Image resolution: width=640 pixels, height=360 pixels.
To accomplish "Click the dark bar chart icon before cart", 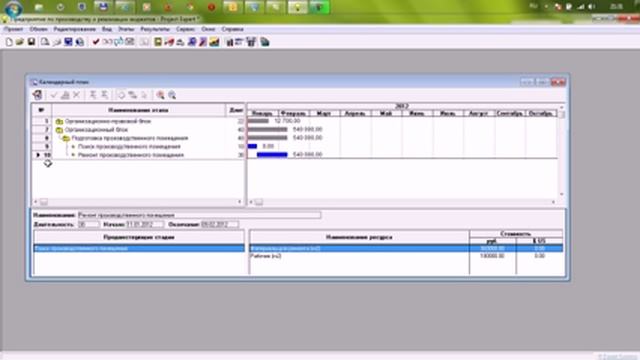I will [229, 42].
